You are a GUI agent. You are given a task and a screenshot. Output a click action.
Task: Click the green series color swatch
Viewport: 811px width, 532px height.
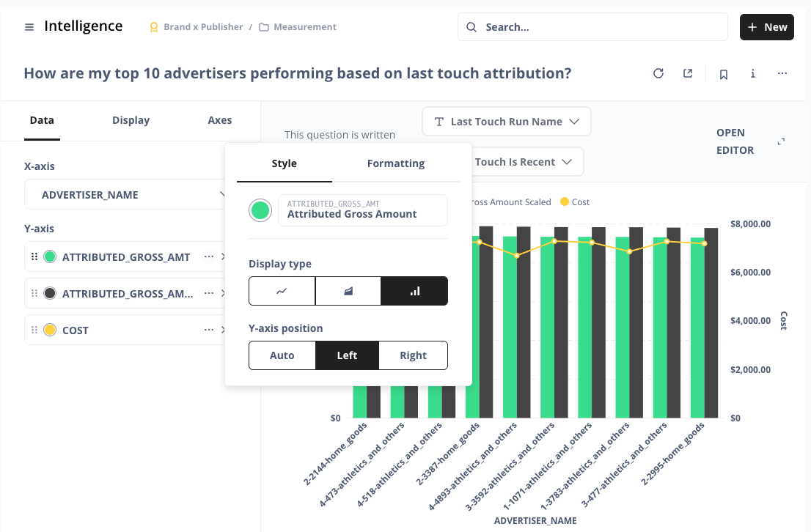click(x=260, y=210)
